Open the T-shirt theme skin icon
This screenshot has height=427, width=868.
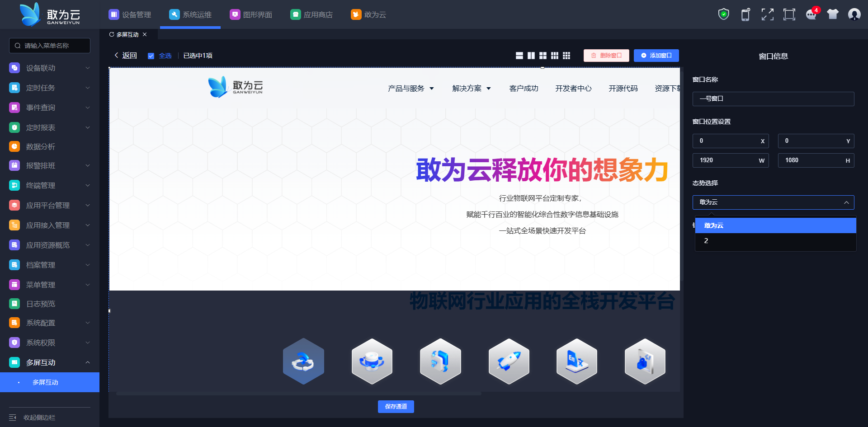(833, 14)
